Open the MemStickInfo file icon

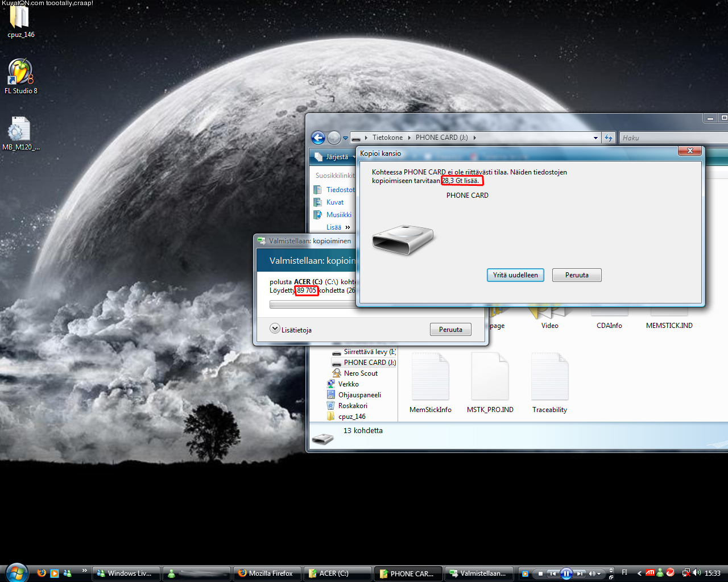pos(430,377)
